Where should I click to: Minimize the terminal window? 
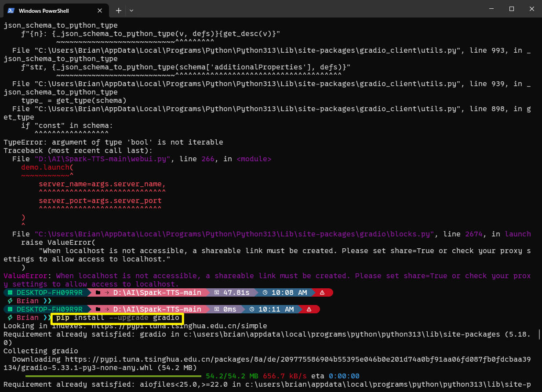tap(491, 9)
